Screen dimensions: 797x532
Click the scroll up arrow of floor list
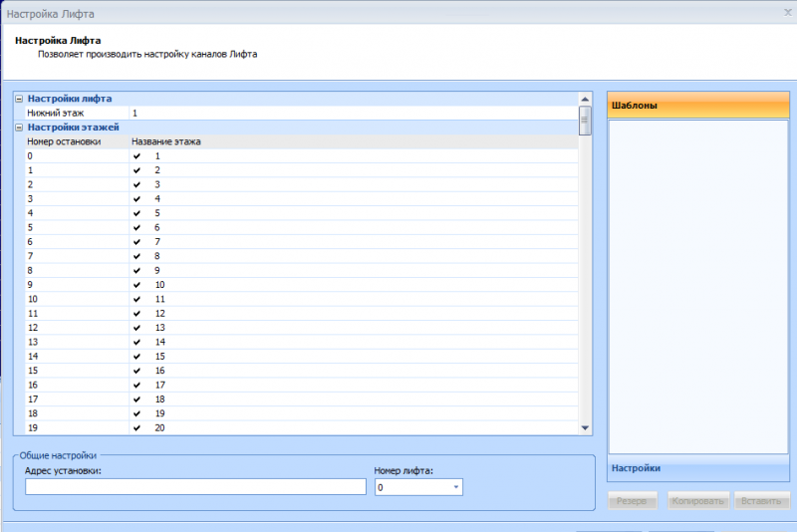tap(585, 99)
